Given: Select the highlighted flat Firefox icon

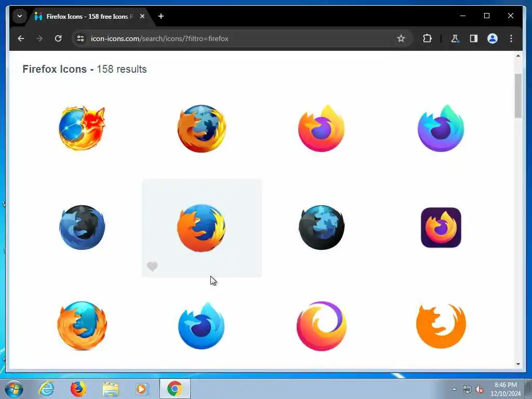Looking at the screenshot, I should [x=202, y=228].
